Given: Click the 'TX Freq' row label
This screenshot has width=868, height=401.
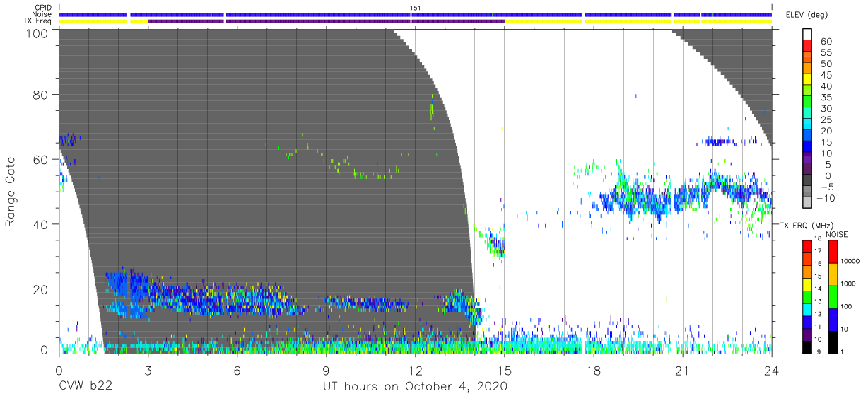Looking at the screenshot, I should click(x=39, y=21).
